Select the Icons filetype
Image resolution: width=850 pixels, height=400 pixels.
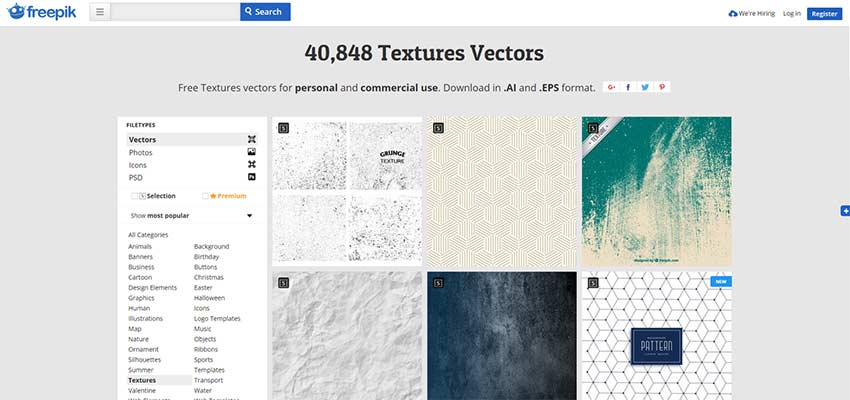138,165
